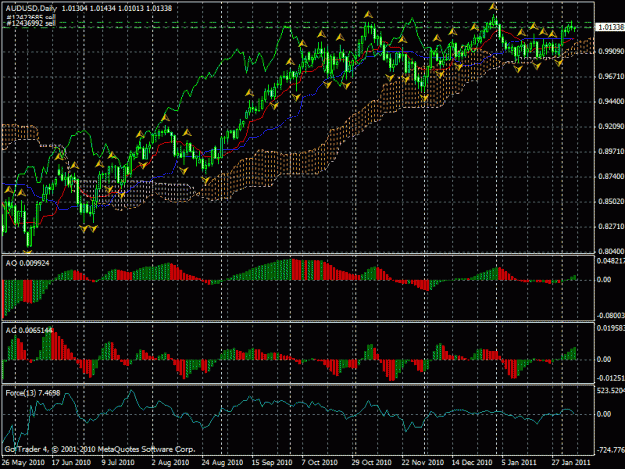The width and height of the screenshot is (625, 469).
Task: Click the 26 May 2010 date label
Action: pos(23,463)
